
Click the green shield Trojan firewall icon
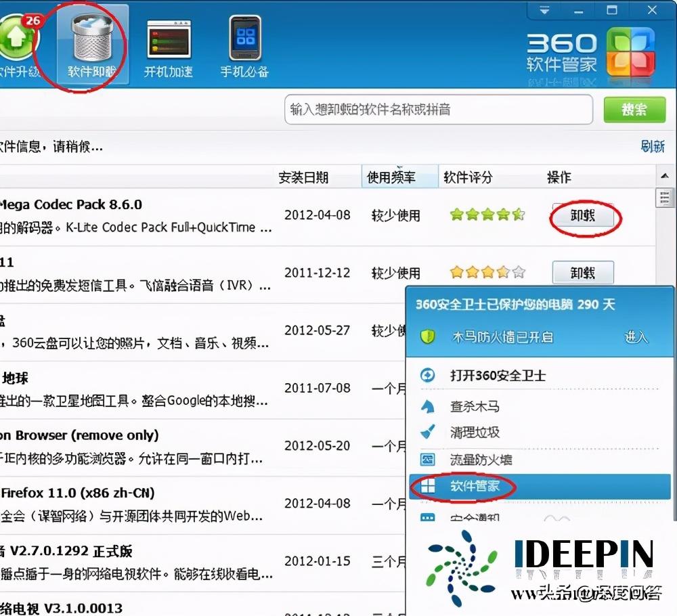click(428, 336)
